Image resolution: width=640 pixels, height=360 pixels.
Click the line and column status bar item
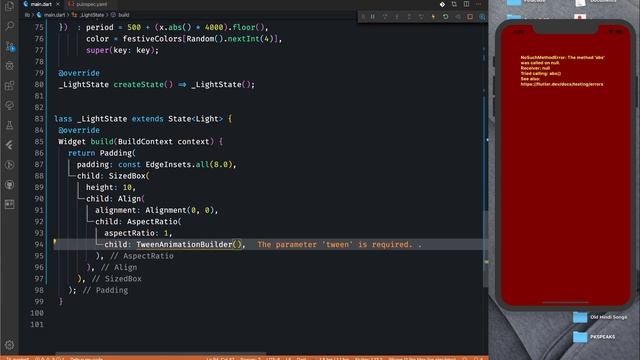pos(220,358)
